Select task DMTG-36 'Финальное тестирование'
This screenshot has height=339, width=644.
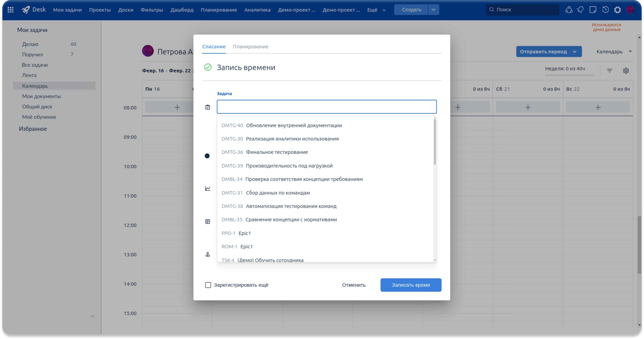tap(277, 152)
